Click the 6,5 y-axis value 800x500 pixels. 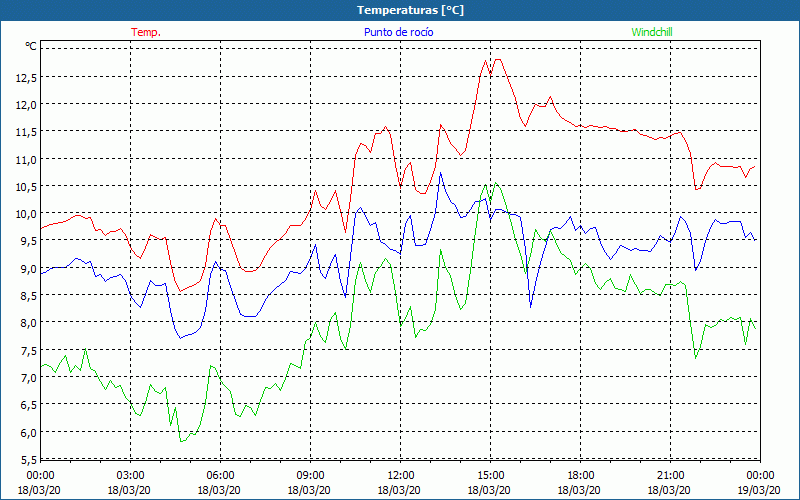(x=28, y=405)
